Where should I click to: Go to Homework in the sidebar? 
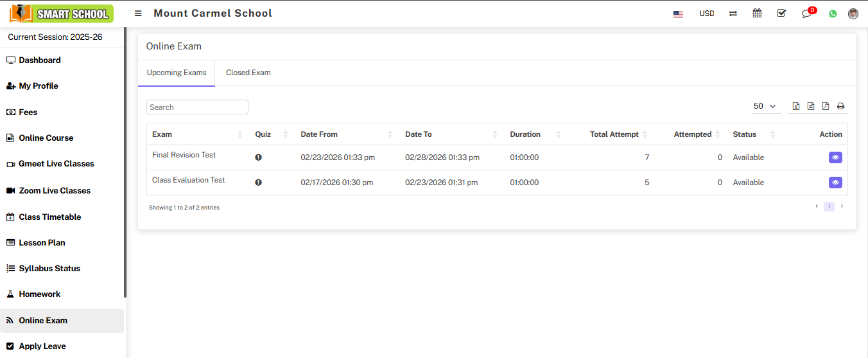pyautogui.click(x=39, y=294)
